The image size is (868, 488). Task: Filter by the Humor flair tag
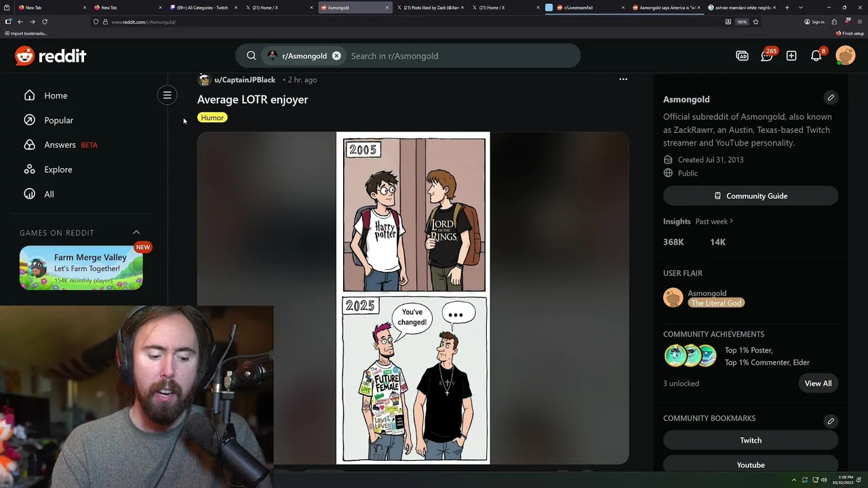pos(212,118)
